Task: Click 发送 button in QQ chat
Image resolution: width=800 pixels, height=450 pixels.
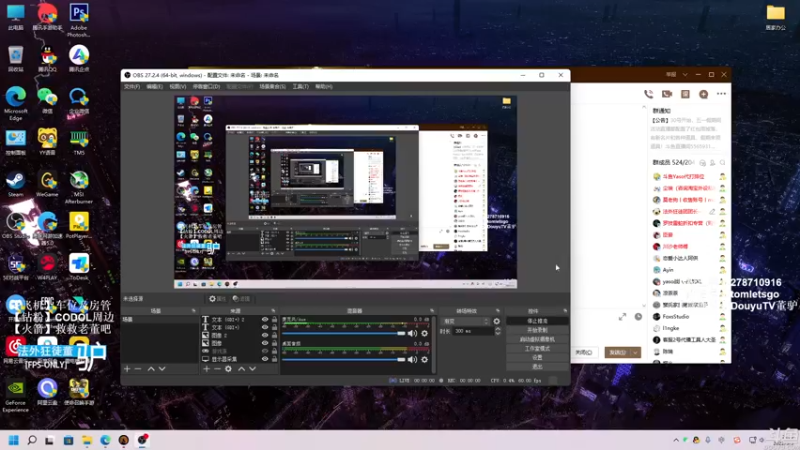Action: [618, 353]
